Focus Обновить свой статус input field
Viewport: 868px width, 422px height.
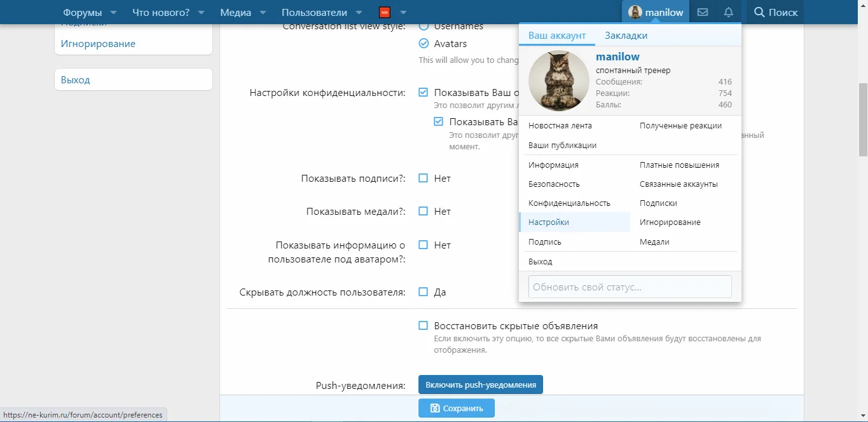pos(630,287)
